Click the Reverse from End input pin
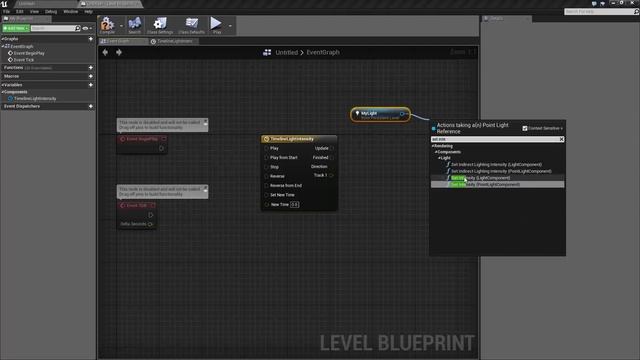The image size is (640, 360). tap(267, 186)
